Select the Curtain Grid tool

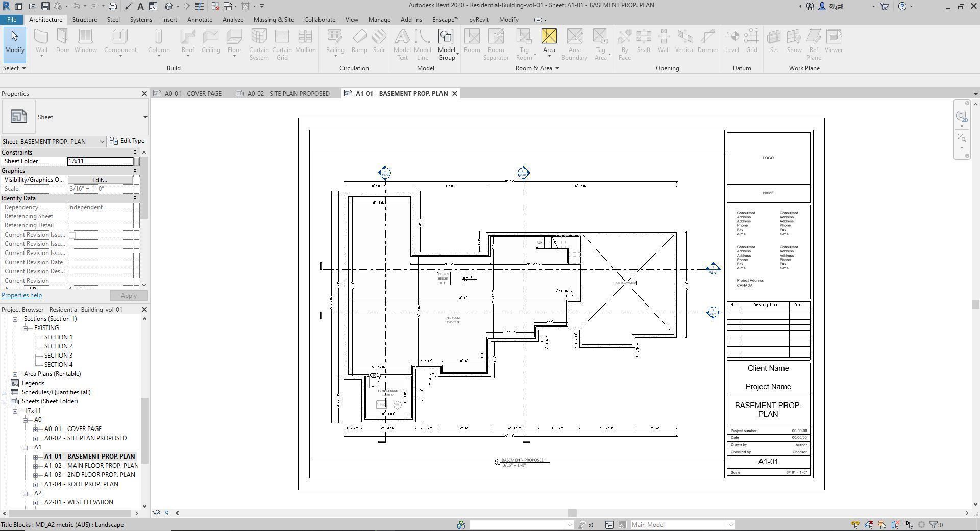[282, 44]
